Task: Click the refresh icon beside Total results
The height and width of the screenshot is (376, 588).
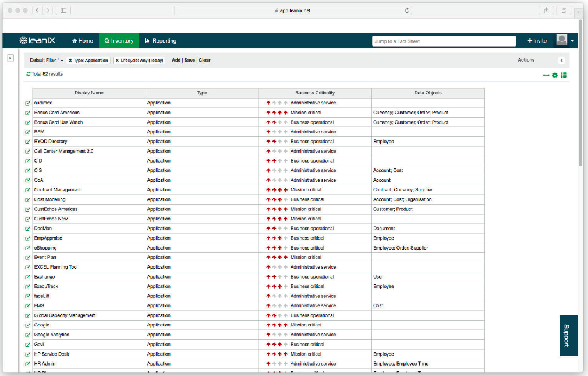Action: 28,74
